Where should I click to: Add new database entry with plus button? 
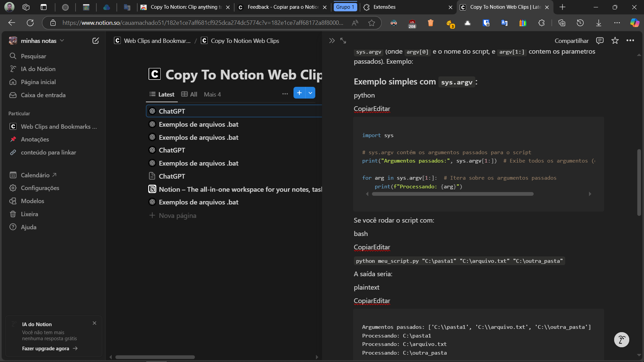tap(299, 93)
